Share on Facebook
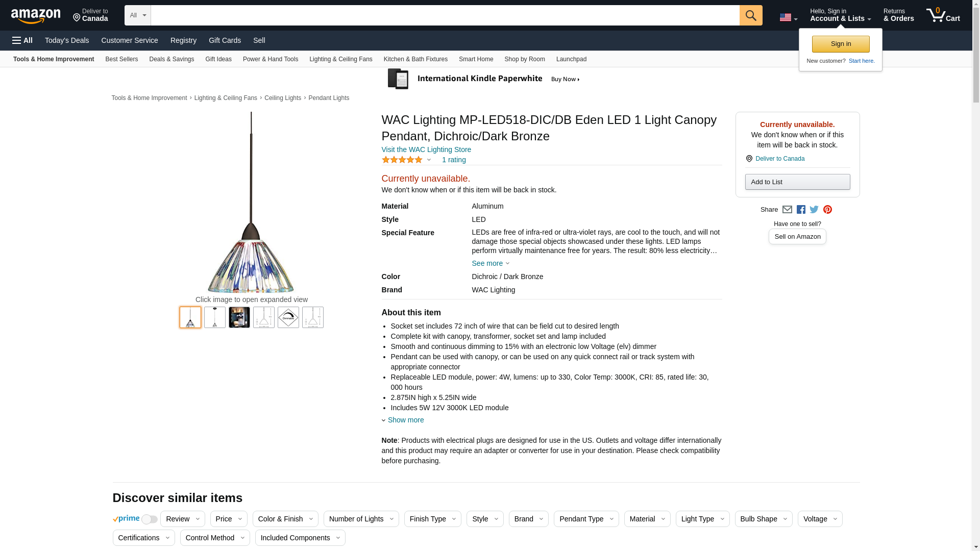The image size is (980, 551). click(x=801, y=210)
